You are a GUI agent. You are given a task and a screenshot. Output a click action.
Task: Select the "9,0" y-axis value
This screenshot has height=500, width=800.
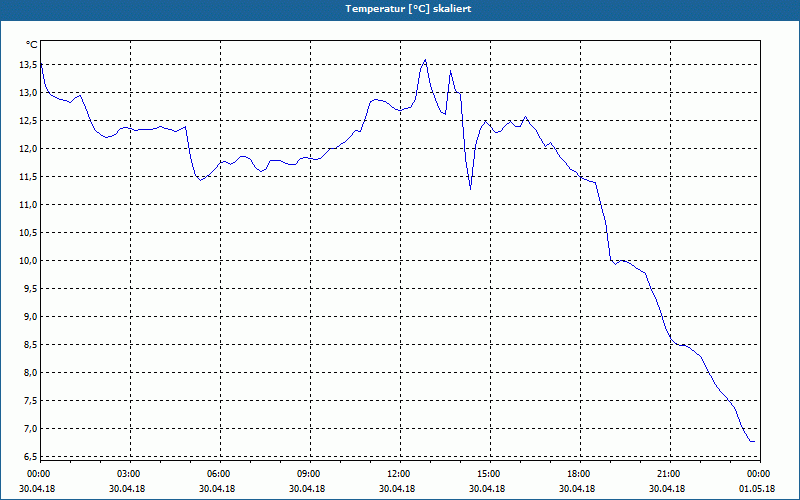click(31, 316)
